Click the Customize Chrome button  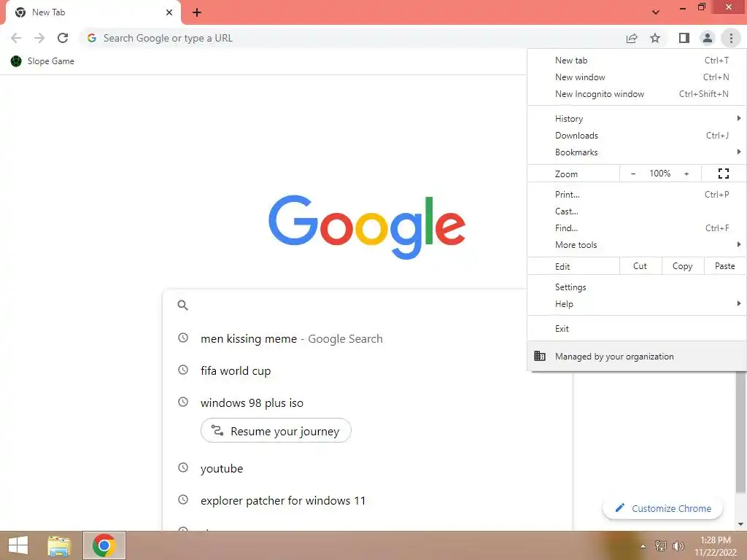tap(662, 508)
